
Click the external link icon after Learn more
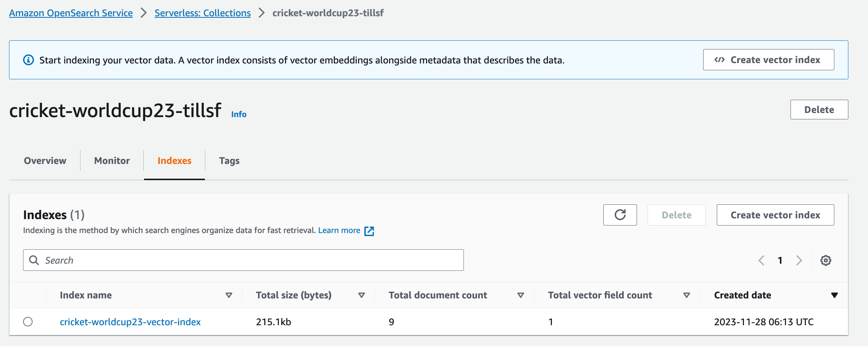[369, 231]
